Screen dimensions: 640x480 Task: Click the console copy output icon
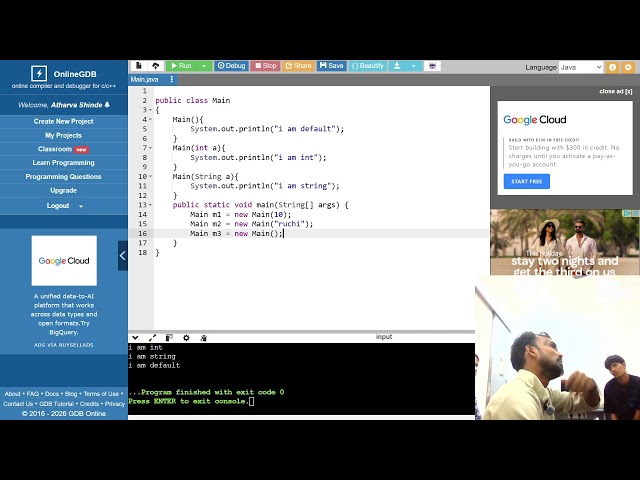pos(203,338)
